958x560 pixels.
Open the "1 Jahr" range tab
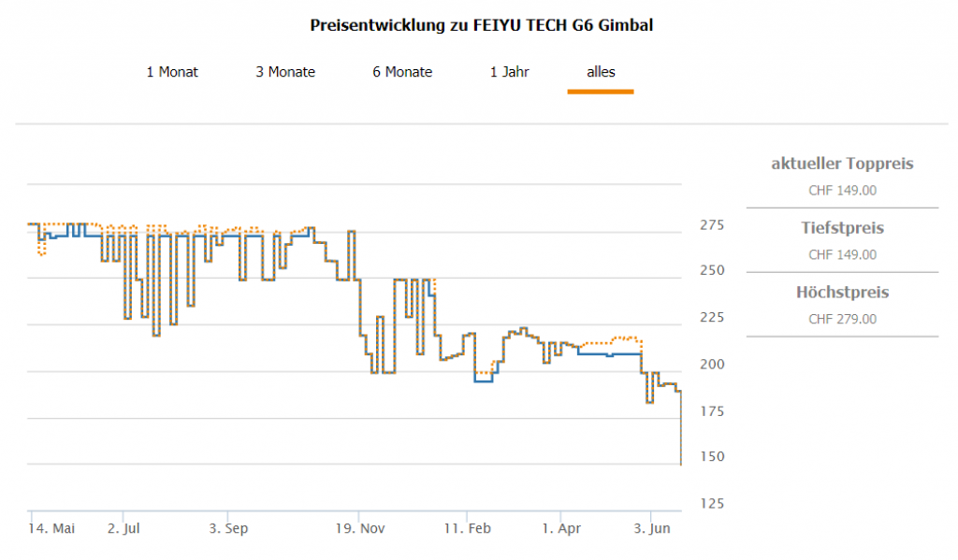click(510, 72)
